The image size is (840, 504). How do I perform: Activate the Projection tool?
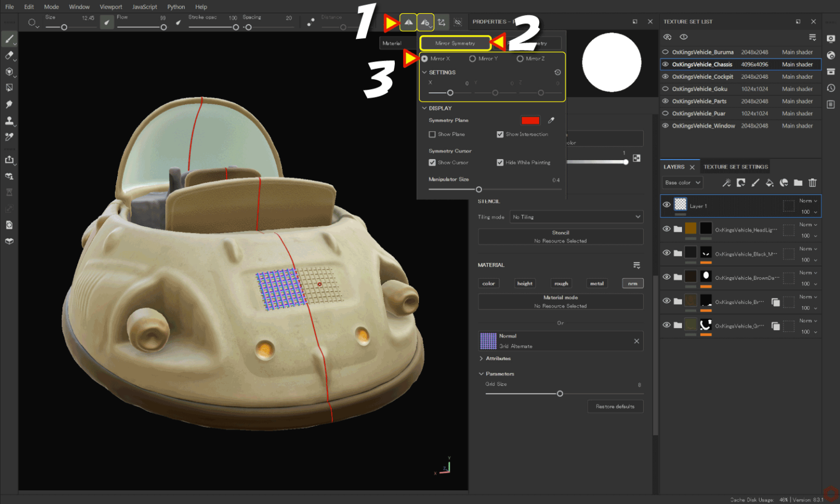click(x=9, y=71)
